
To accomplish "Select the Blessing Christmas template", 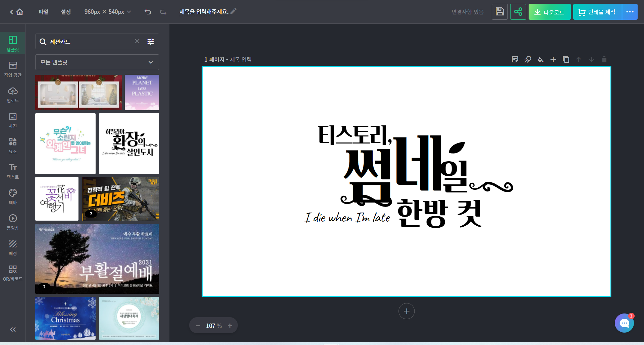I will point(65,318).
